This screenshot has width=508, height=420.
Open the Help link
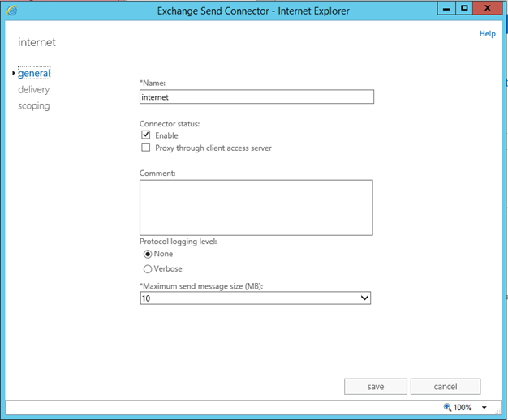[x=487, y=34]
